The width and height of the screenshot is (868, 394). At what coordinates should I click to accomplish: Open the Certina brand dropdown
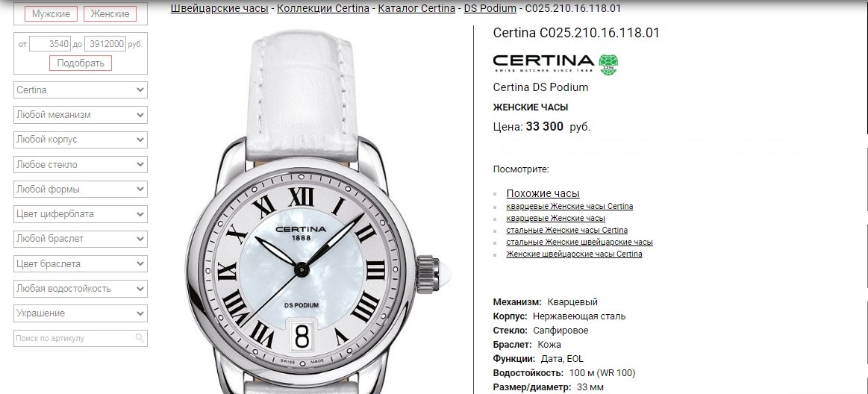[81, 90]
